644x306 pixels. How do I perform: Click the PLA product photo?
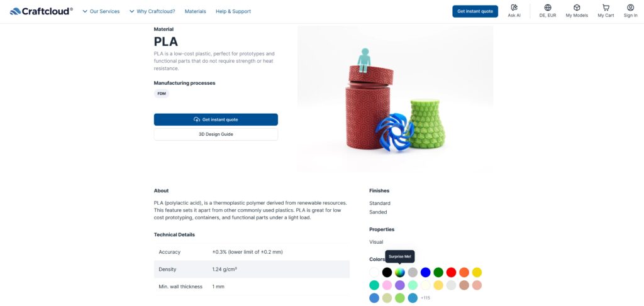395,99
